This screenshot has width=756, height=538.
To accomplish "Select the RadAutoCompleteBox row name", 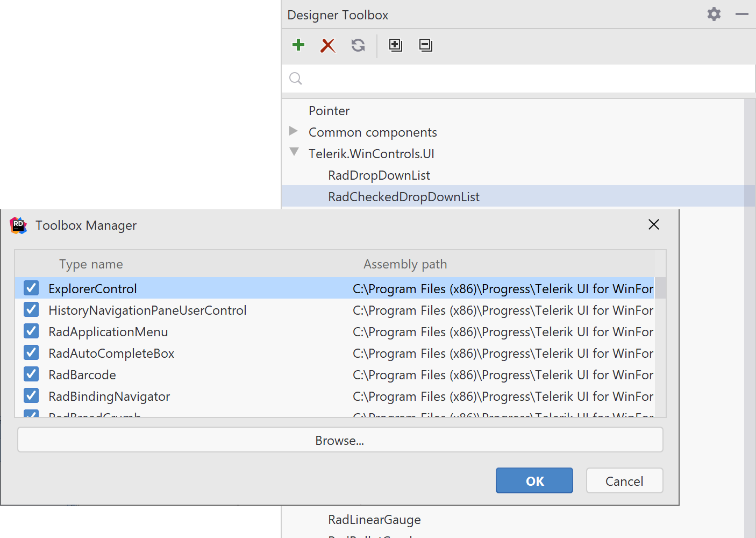I will click(111, 353).
